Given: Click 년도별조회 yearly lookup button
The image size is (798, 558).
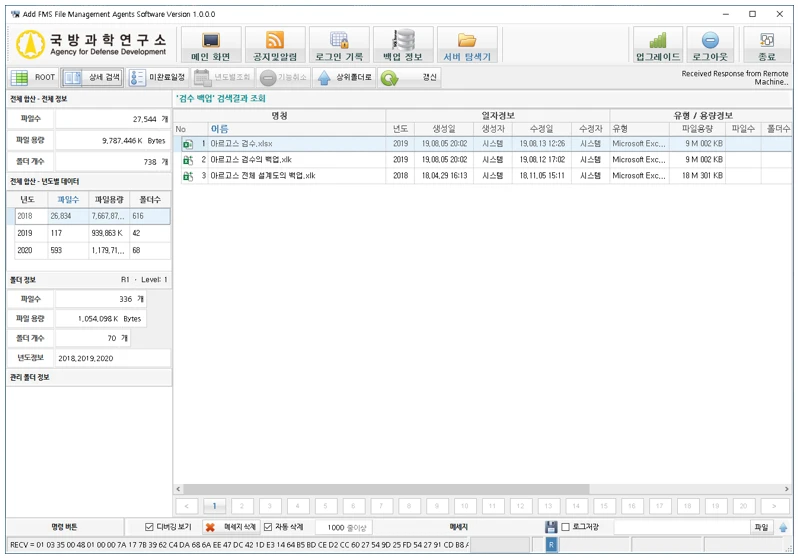Looking at the screenshot, I should click(222, 77).
